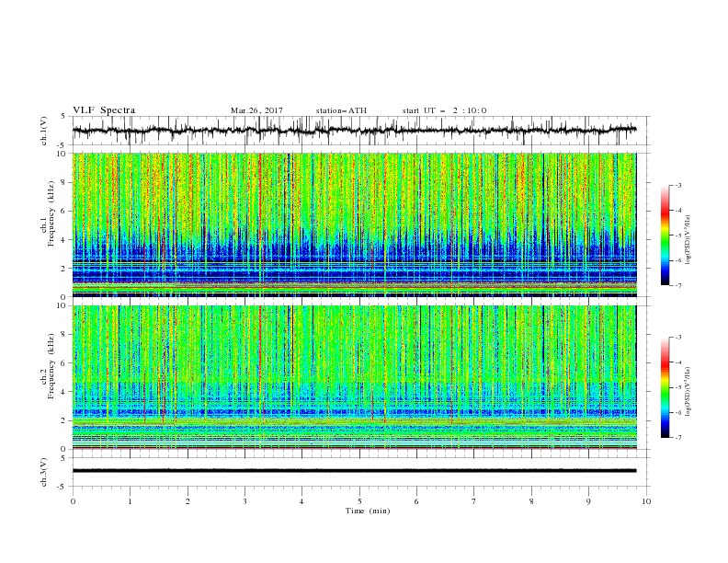
Task: Click the ch.1 spectrogram color scale bar
Action: click(665, 236)
